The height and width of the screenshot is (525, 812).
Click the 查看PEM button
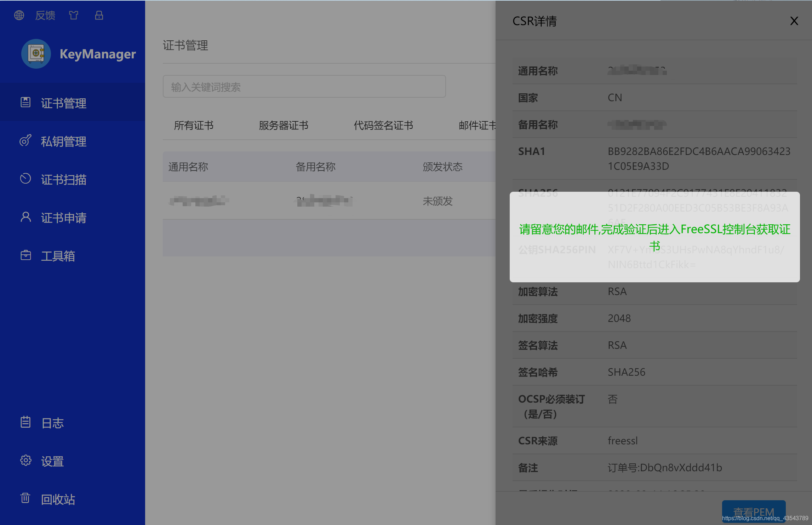(753, 512)
